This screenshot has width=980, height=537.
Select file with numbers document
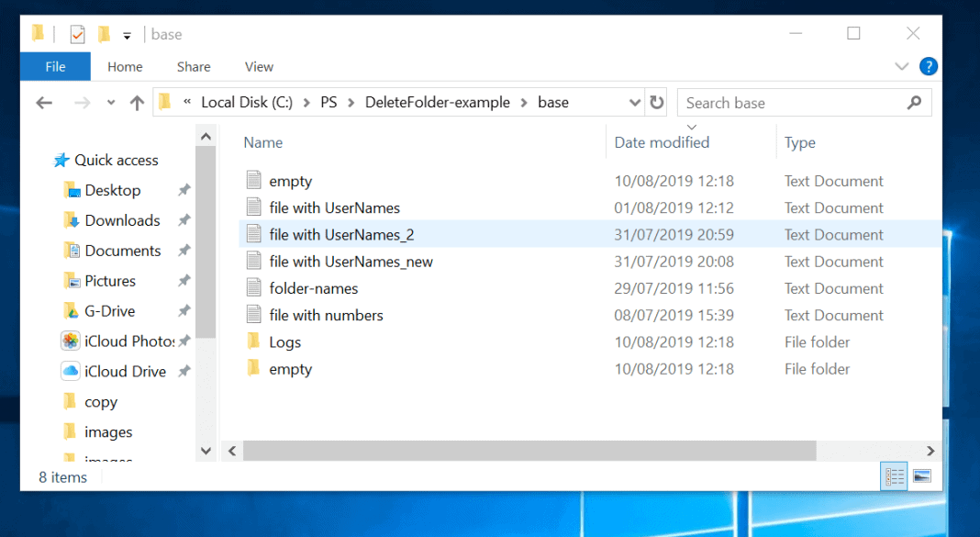point(590,315)
